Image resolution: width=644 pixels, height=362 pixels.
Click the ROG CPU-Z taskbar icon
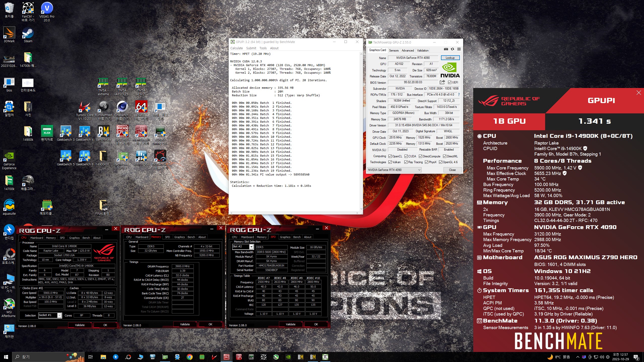(x=226, y=357)
